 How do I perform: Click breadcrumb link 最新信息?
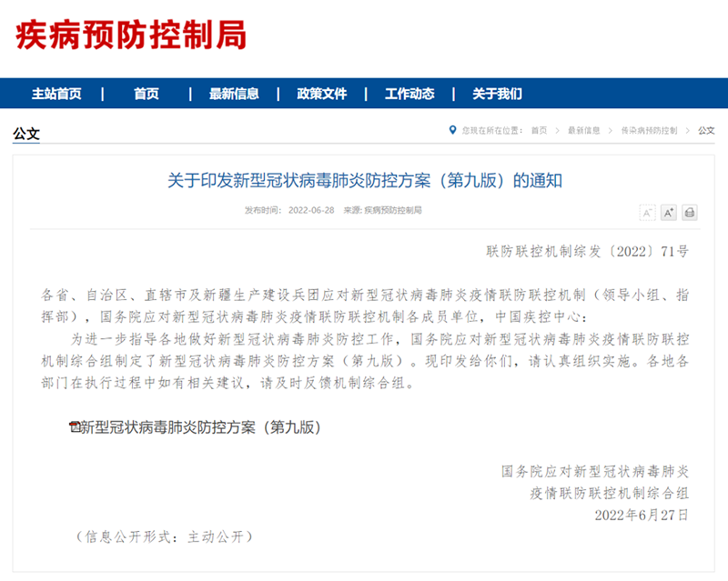tap(584, 131)
